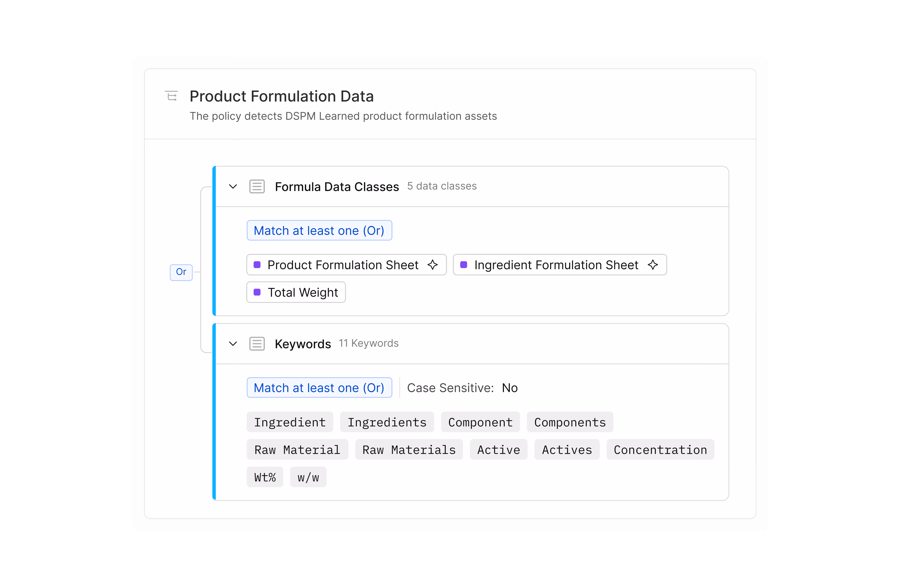
Task: Click sparkle icon on Ingredient Formulation Sheet
Action: (653, 265)
